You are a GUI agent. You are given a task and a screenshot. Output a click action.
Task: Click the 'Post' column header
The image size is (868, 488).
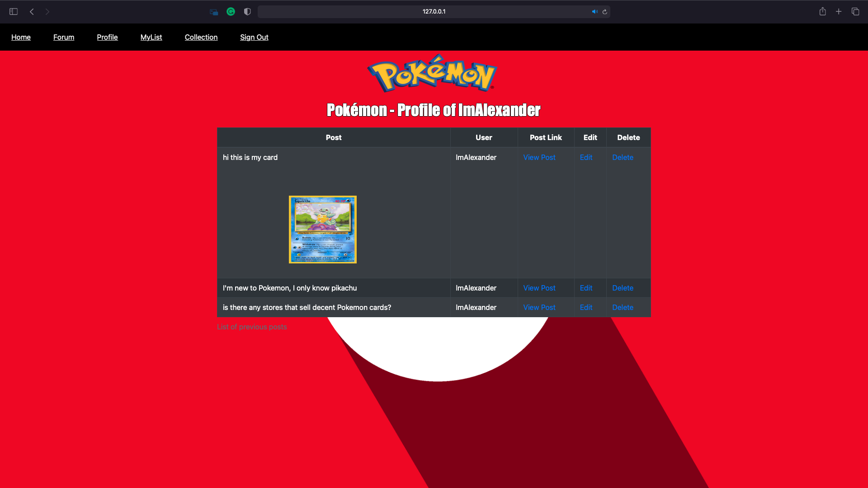[x=334, y=137]
